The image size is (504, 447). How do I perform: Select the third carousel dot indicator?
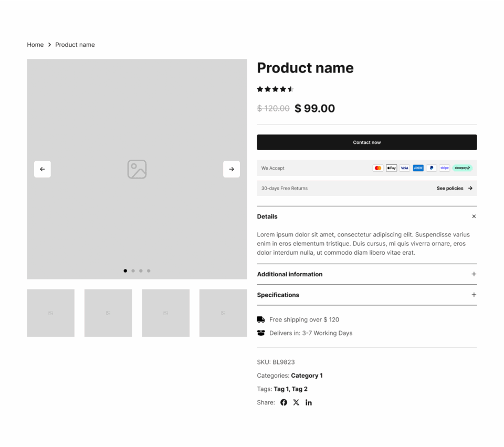click(x=141, y=271)
